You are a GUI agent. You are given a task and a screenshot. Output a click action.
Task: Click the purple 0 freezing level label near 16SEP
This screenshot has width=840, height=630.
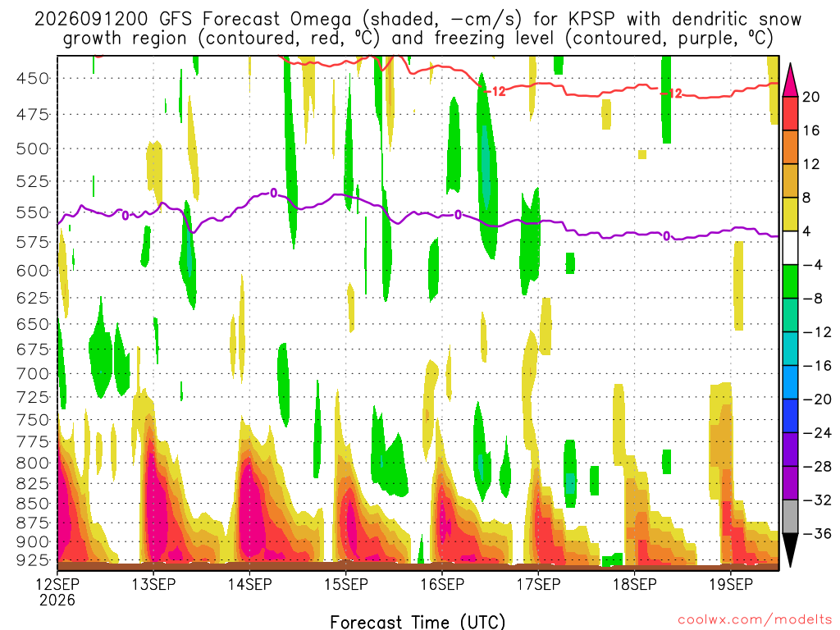[458, 215]
